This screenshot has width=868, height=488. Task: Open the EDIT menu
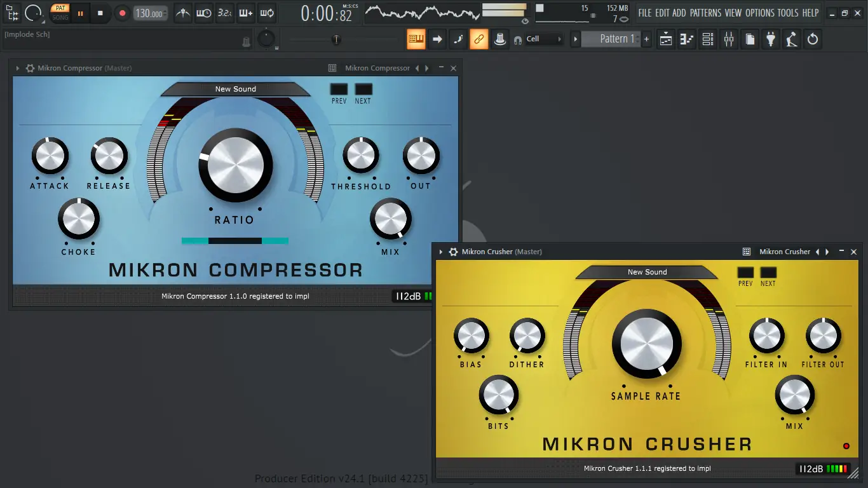(663, 13)
